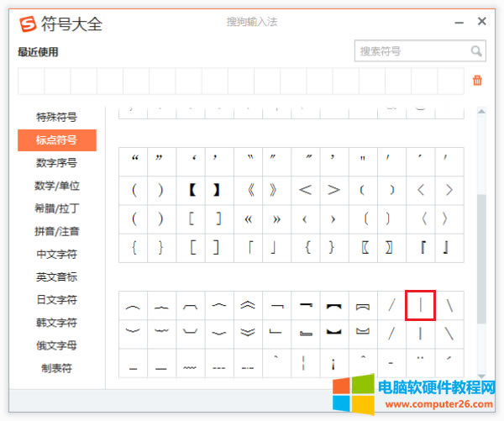Close the 符号大全 window
Image resolution: width=504 pixels, height=421 pixels.
coord(481,22)
